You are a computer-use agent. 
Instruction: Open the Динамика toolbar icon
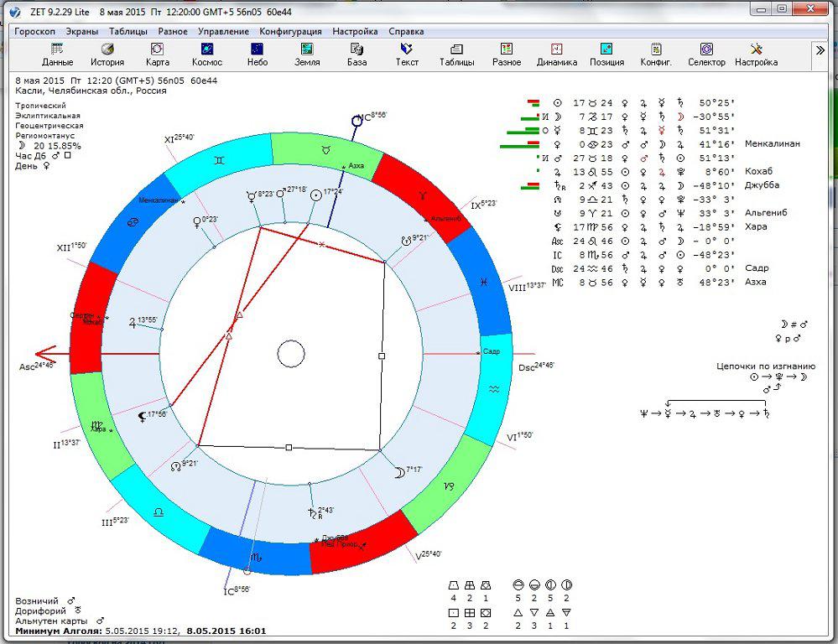click(x=556, y=55)
